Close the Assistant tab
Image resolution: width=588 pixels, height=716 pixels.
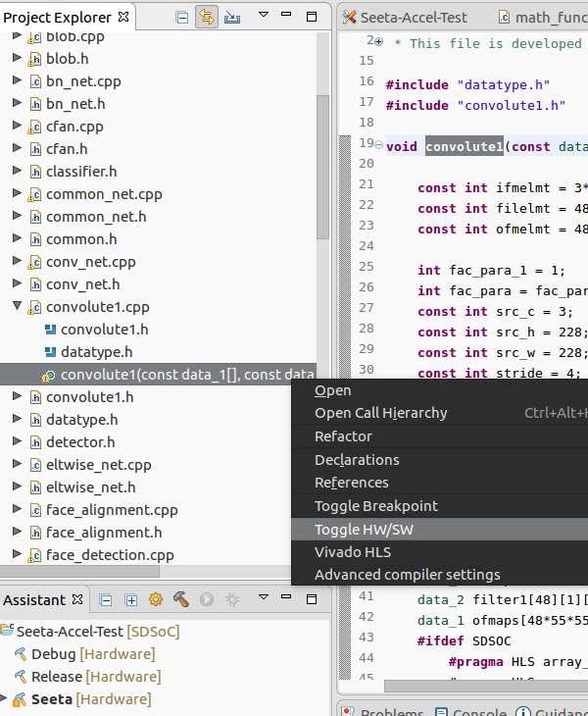coord(77,599)
